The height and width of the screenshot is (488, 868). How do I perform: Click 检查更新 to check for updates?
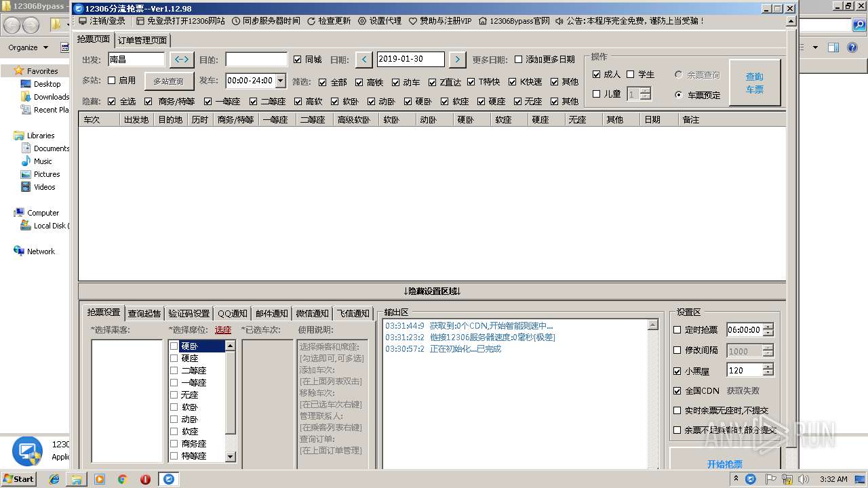[x=329, y=21]
